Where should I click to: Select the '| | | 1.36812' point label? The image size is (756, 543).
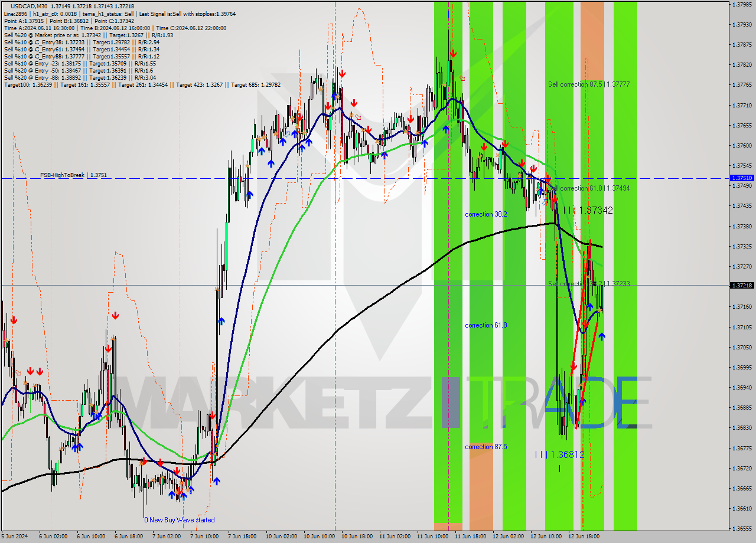(559, 454)
